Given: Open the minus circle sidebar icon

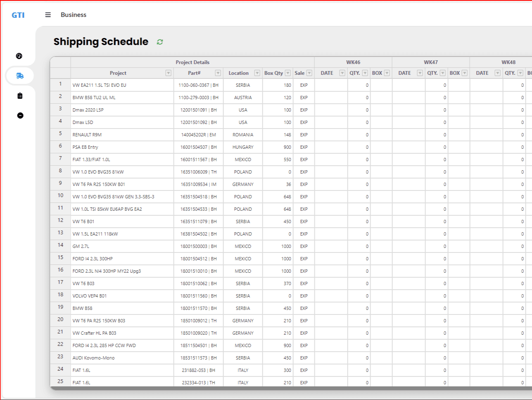Looking at the screenshot, I should pos(20,115).
